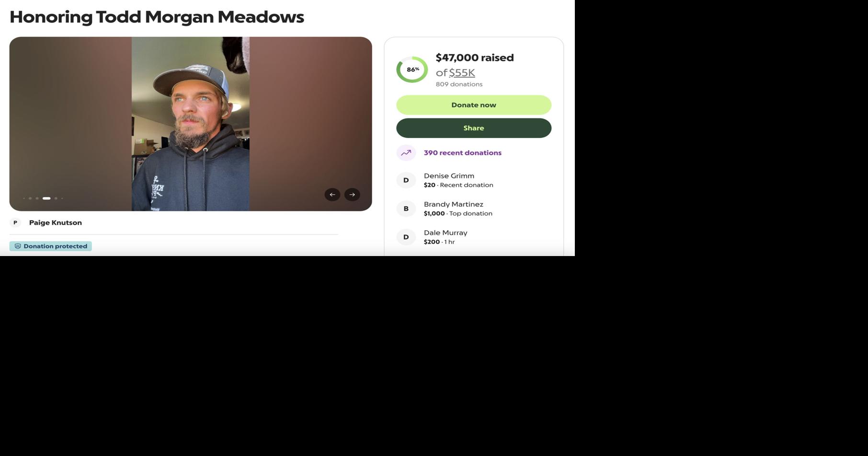Click the 86% progress ring

[x=412, y=70]
